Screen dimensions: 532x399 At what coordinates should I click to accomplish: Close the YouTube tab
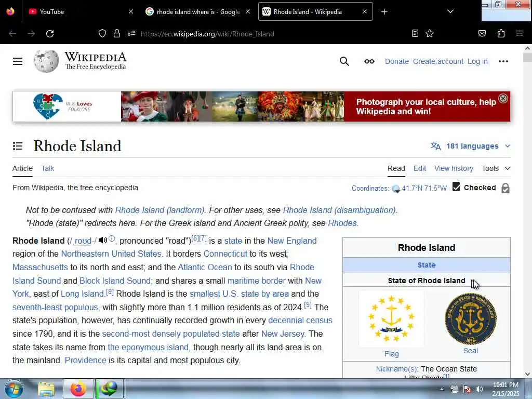point(130,11)
